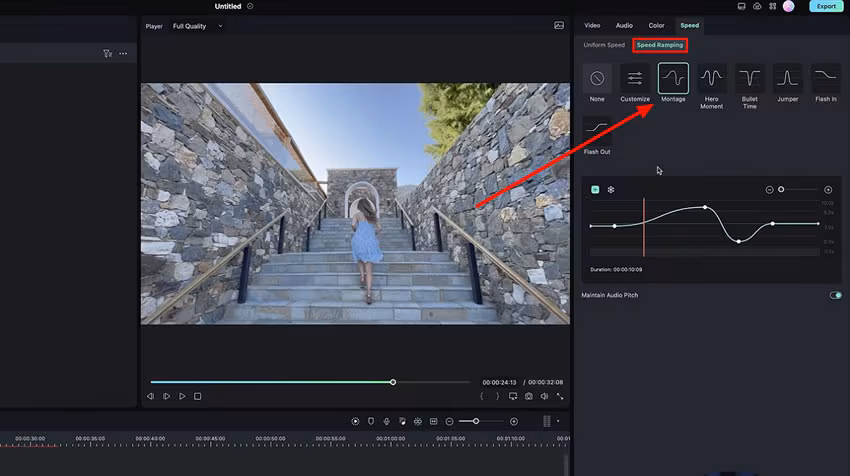This screenshot has height=476, width=850.
Task: Apply the Hero Moment speed preset
Action: [711, 79]
